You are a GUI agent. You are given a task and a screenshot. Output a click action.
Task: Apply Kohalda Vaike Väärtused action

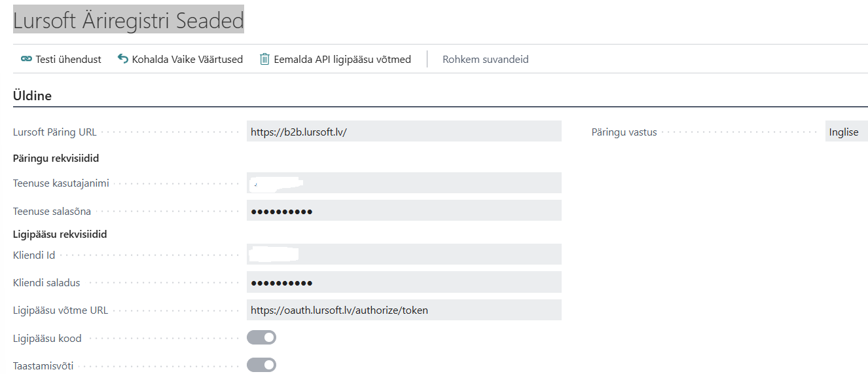[x=180, y=59]
